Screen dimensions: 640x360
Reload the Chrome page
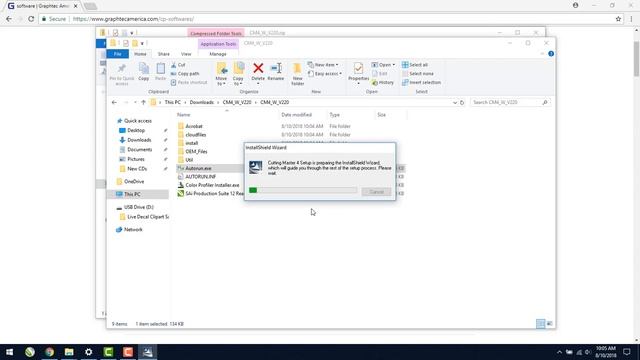click(x=31, y=19)
